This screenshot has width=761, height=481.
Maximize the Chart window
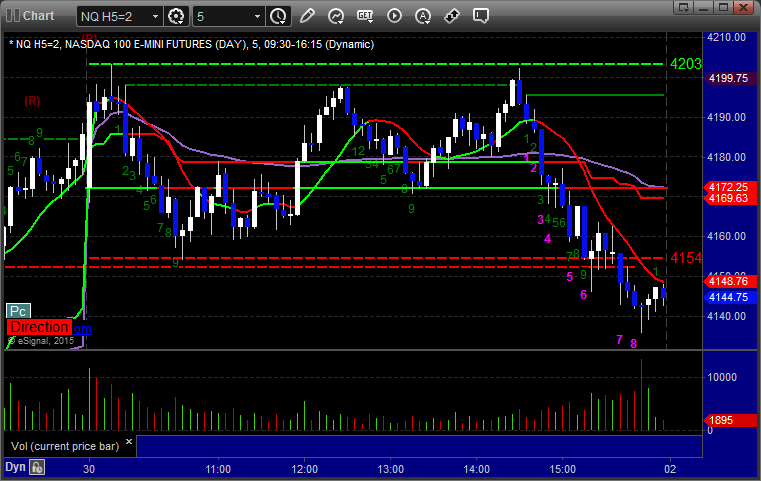pyautogui.click(x=724, y=7)
